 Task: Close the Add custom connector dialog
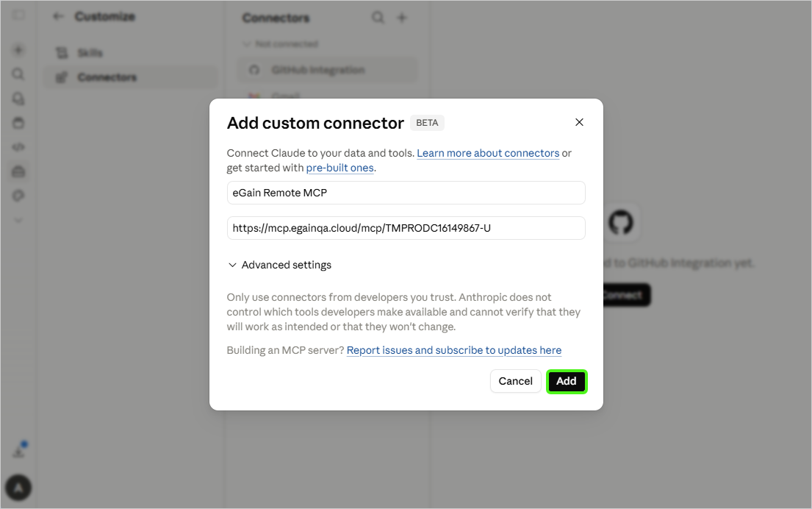[x=579, y=122]
